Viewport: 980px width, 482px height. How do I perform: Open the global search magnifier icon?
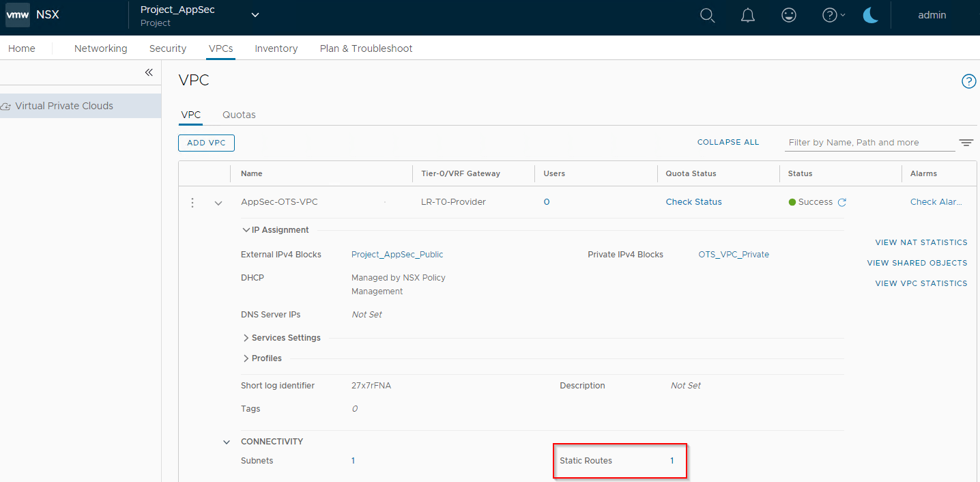[708, 15]
